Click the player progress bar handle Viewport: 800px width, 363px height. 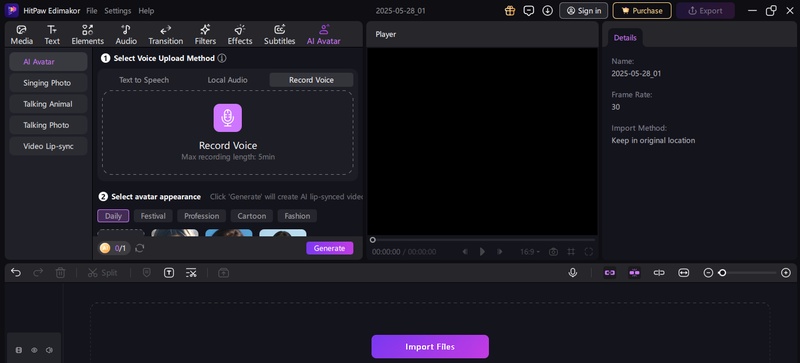[373, 239]
